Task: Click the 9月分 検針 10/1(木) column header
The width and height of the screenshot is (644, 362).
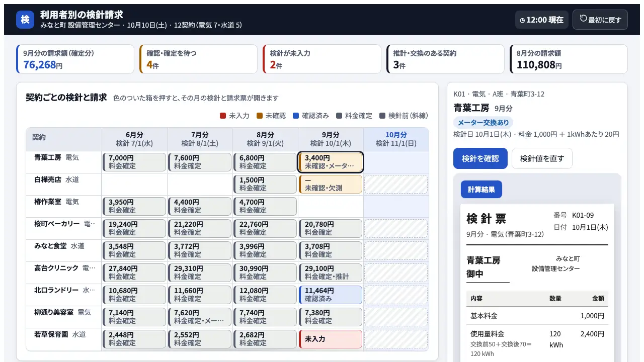Action: pyautogui.click(x=331, y=139)
